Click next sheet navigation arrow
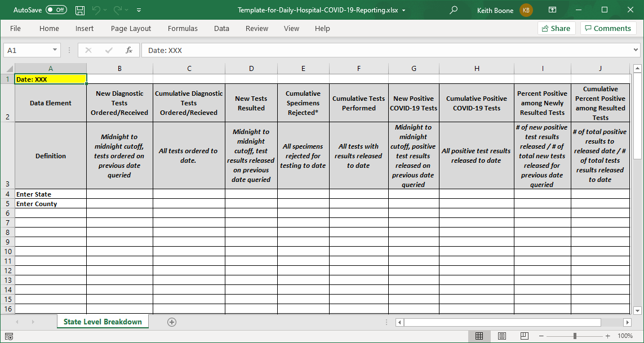 (x=33, y=322)
